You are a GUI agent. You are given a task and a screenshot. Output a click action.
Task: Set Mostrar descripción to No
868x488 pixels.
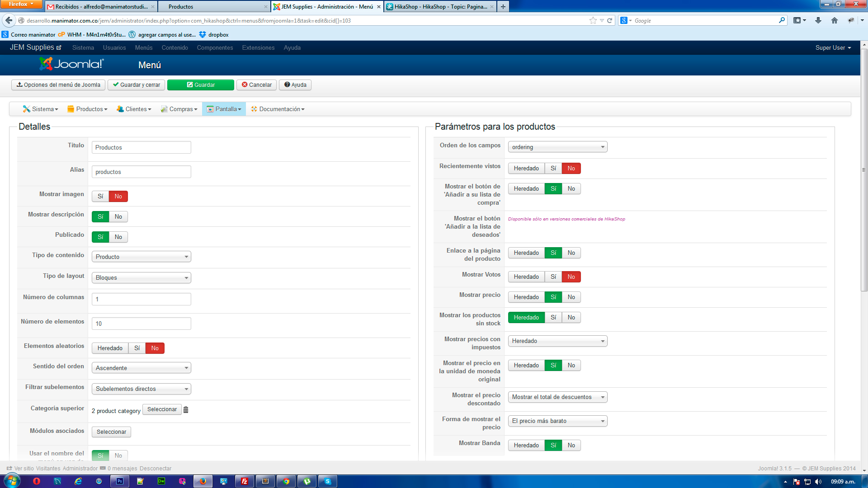(x=118, y=216)
